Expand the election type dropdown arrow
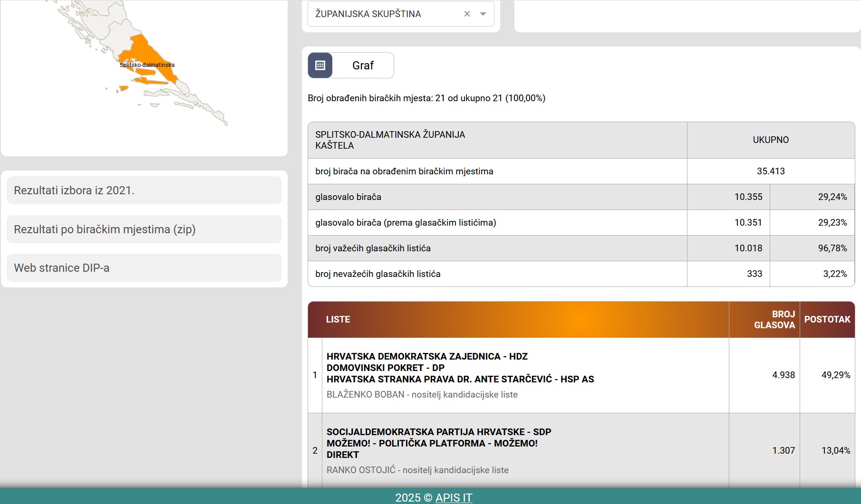The width and height of the screenshot is (861, 504). (483, 14)
